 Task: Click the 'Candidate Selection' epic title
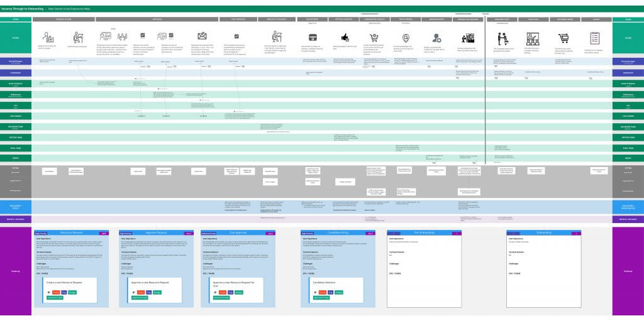[325, 283]
